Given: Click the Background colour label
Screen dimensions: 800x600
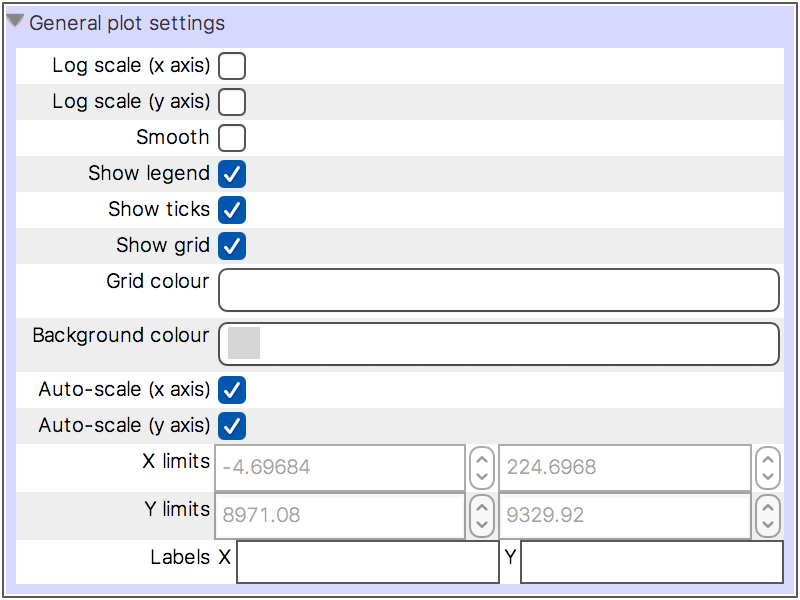Looking at the screenshot, I should point(121,335).
